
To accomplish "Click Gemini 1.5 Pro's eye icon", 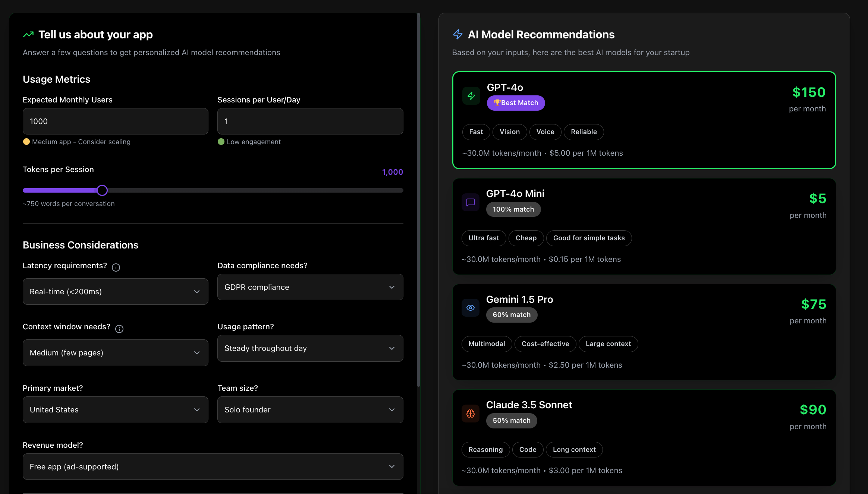I will pyautogui.click(x=470, y=308).
